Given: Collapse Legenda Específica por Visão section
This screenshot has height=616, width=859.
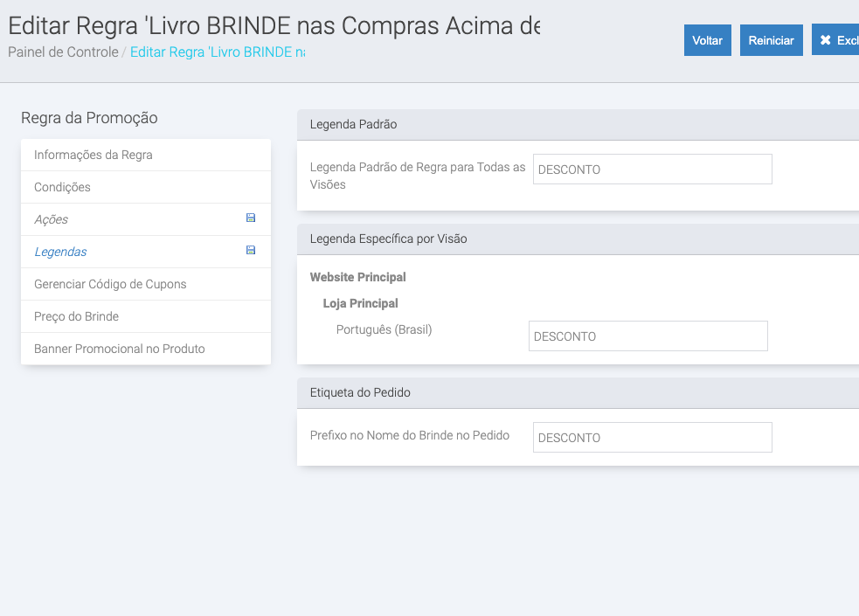Looking at the screenshot, I should [x=577, y=239].
